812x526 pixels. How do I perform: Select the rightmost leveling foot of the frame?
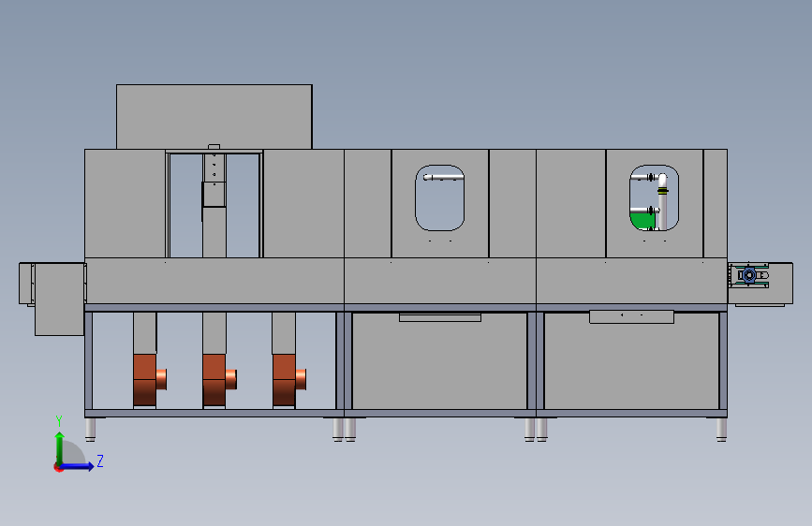click(x=721, y=430)
